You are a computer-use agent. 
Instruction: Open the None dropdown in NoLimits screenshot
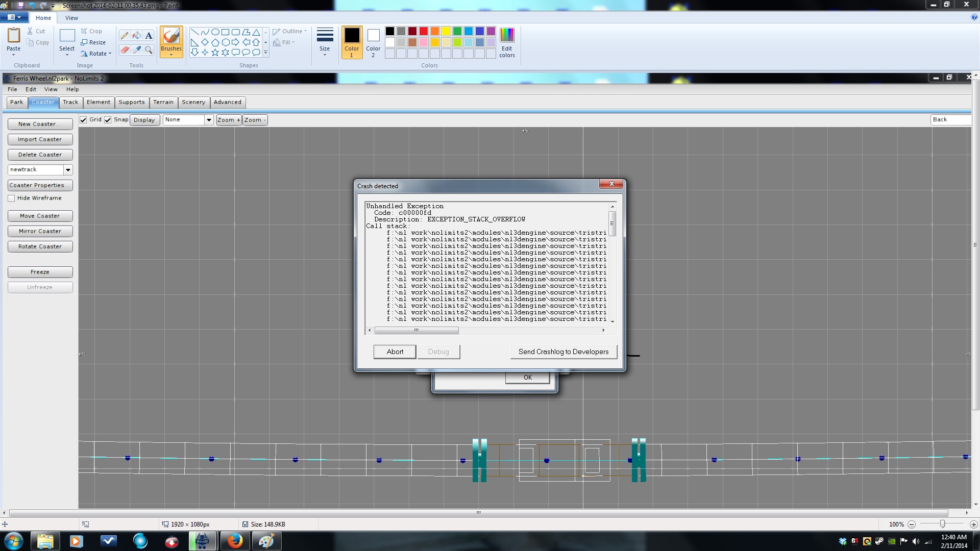(x=208, y=120)
